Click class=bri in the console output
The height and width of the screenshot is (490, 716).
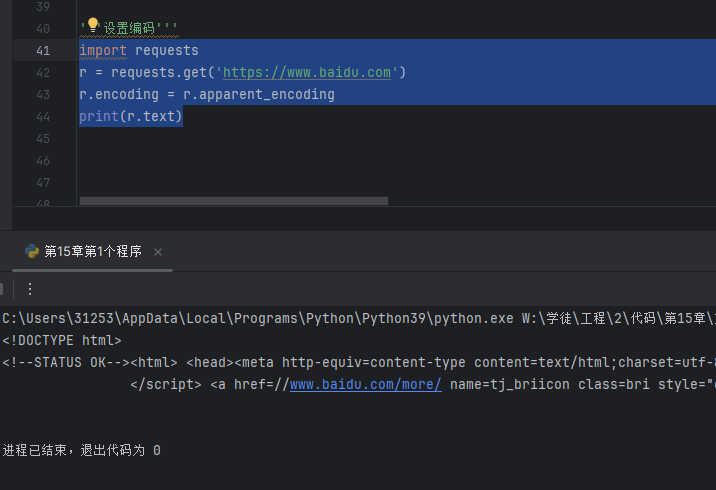[614, 385]
